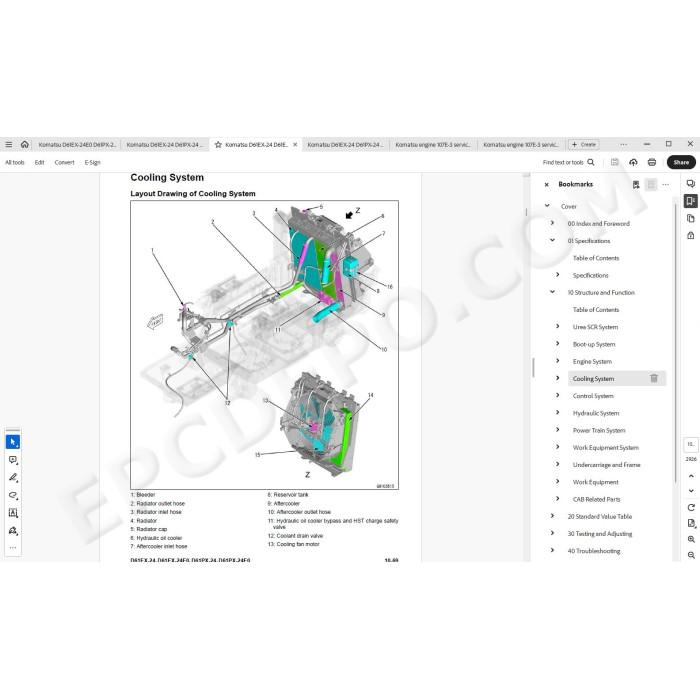
Task: Open the window options ellipsis
Action: 624,145
